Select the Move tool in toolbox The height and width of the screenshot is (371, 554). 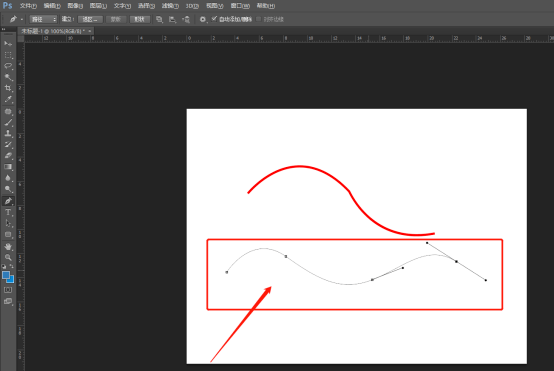[x=8, y=43]
